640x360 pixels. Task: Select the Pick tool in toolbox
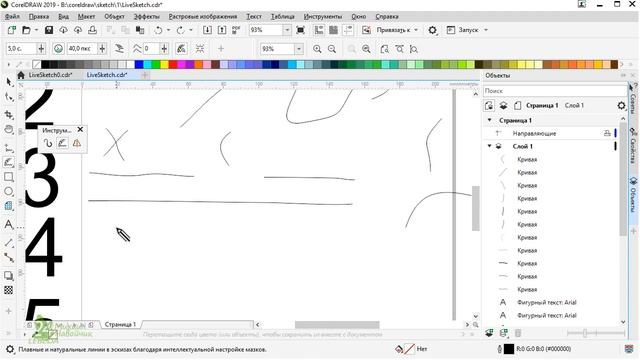[9, 82]
